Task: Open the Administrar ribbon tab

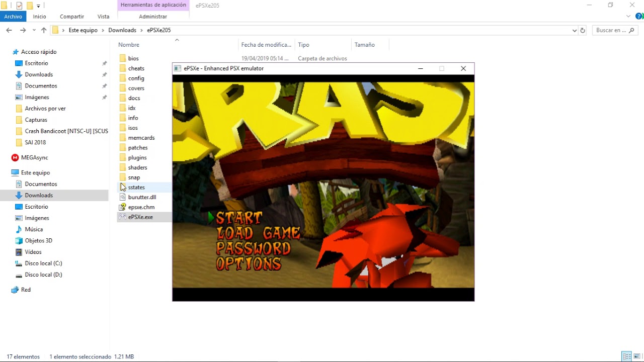Action: click(x=153, y=17)
